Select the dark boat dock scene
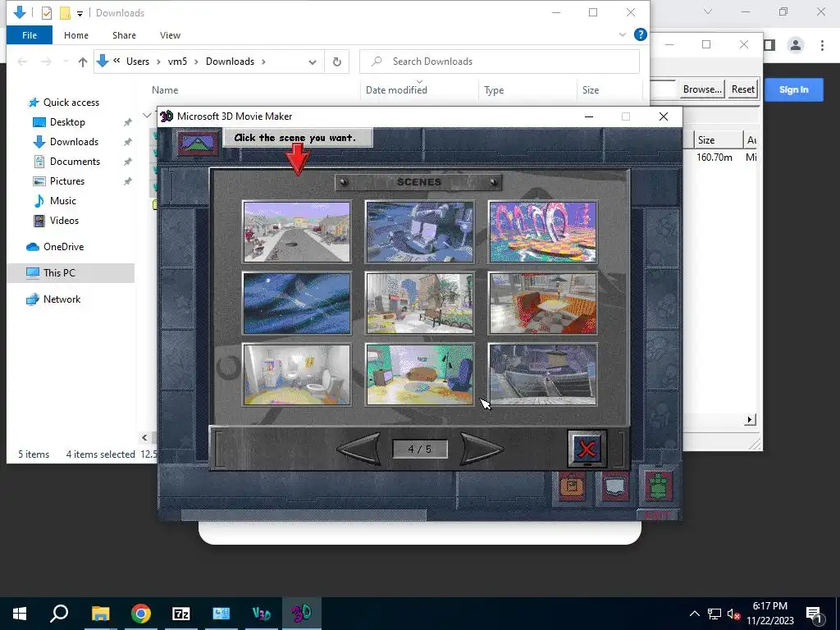Screen dimensions: 840x630 click(x=543, y=374)
